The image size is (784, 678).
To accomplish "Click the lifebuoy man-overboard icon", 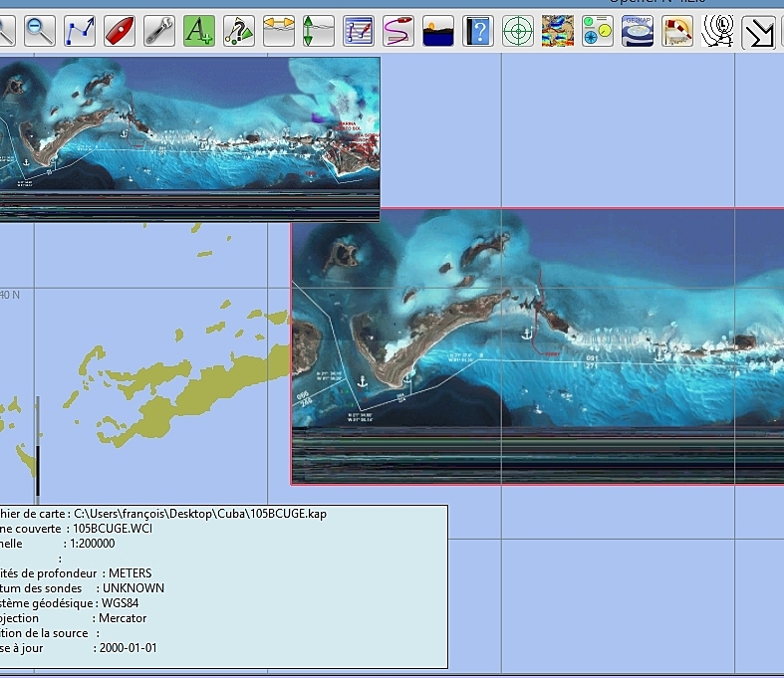I will 677,31.
